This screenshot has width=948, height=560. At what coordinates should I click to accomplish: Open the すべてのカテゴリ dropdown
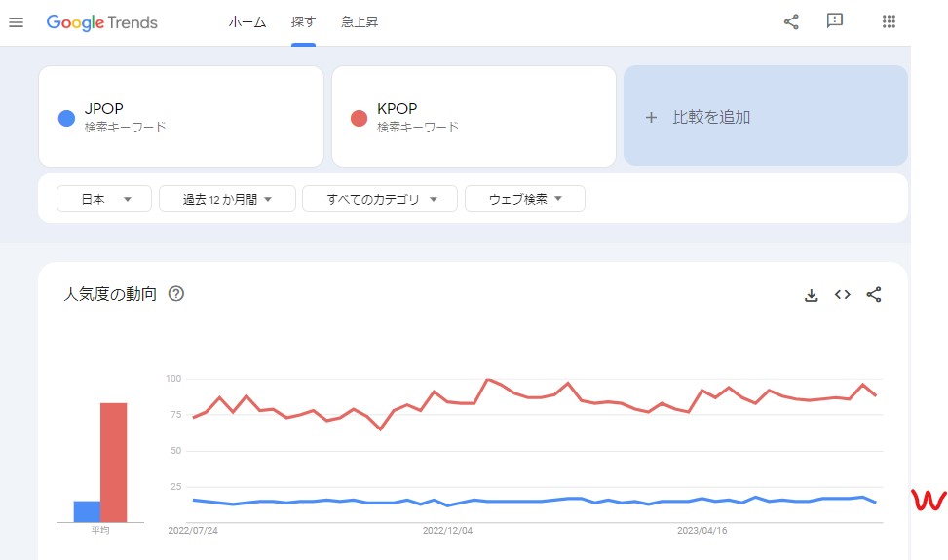point(379,199)
